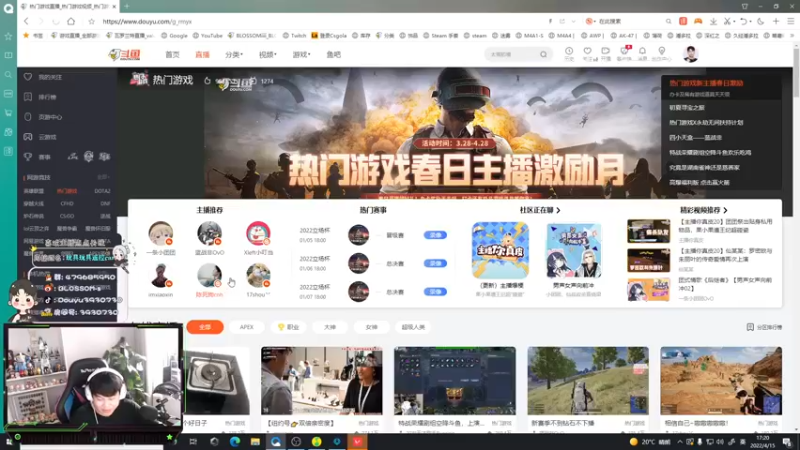Toggle browser night mode moon icon

[761, 21]
